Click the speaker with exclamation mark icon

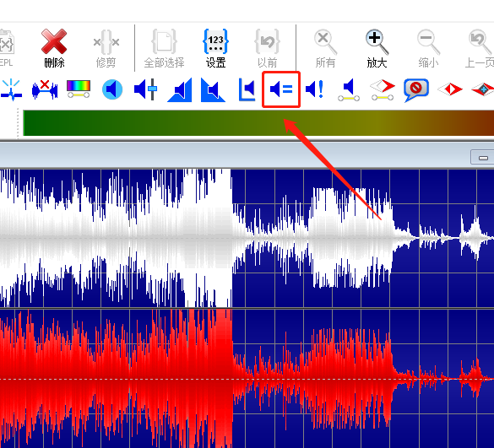pyautogui.click(x=315, y=89)
